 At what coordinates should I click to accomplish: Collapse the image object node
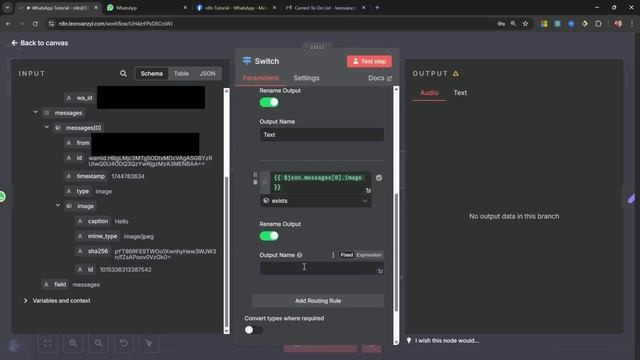(x=58, y=205)
